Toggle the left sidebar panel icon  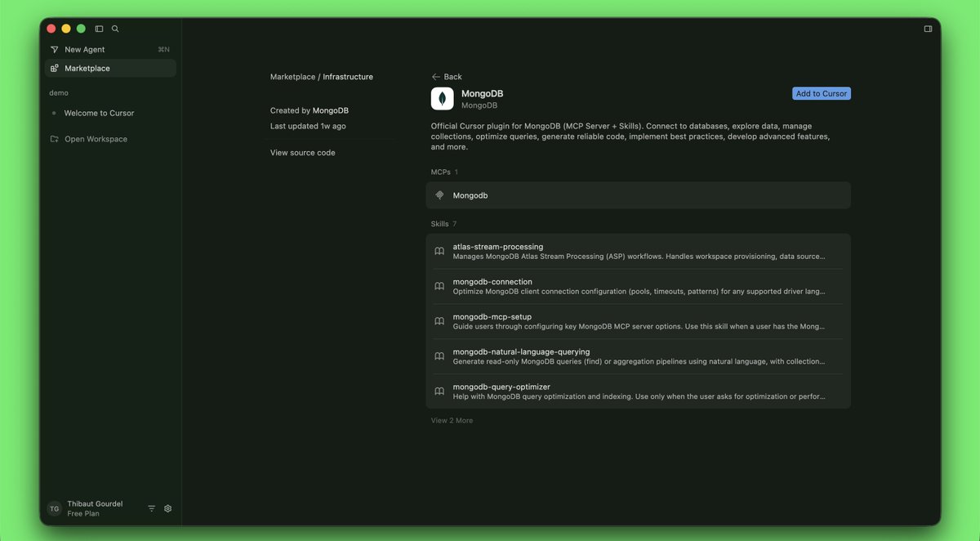[x=99, y=28]
